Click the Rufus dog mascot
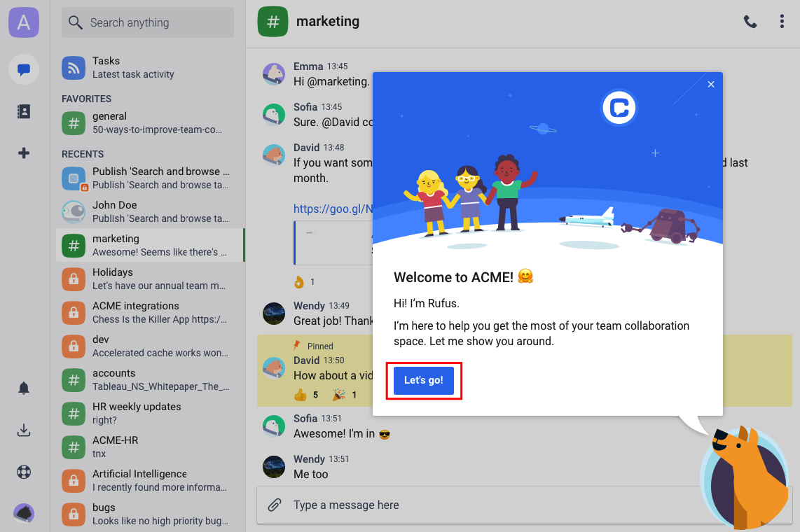The height and width of the screenshot is (532, 800). point(745,478)
